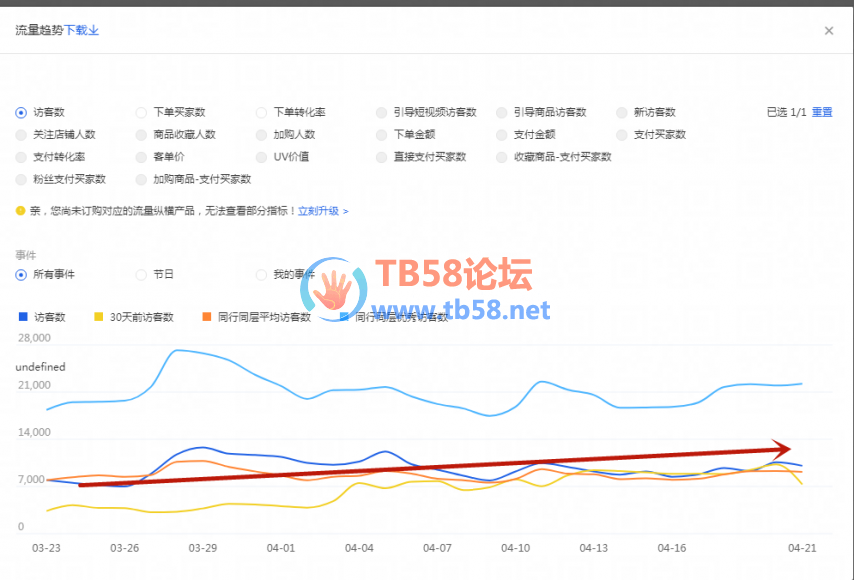Toggle the blue 访客数 legend marker
This screenshot has height=580, width=854.
[23, 317]
